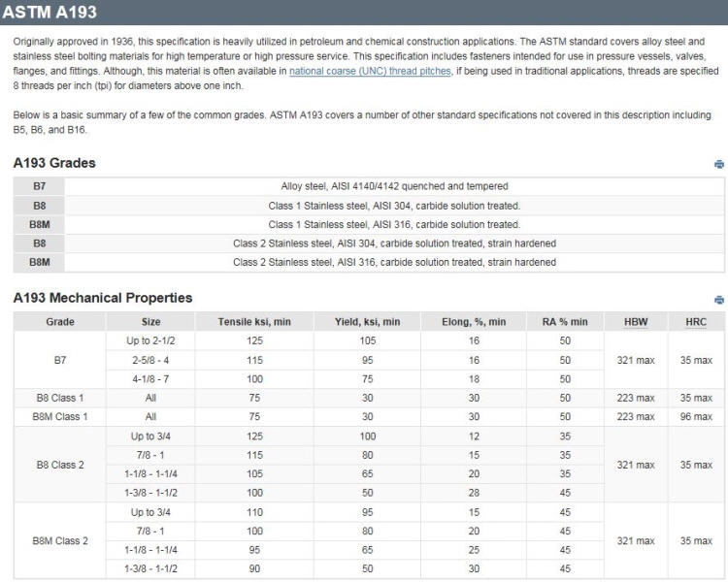
Task: Click 'Class 1 Stainless steel, AISI 316' description
Action: pos(394,225)
